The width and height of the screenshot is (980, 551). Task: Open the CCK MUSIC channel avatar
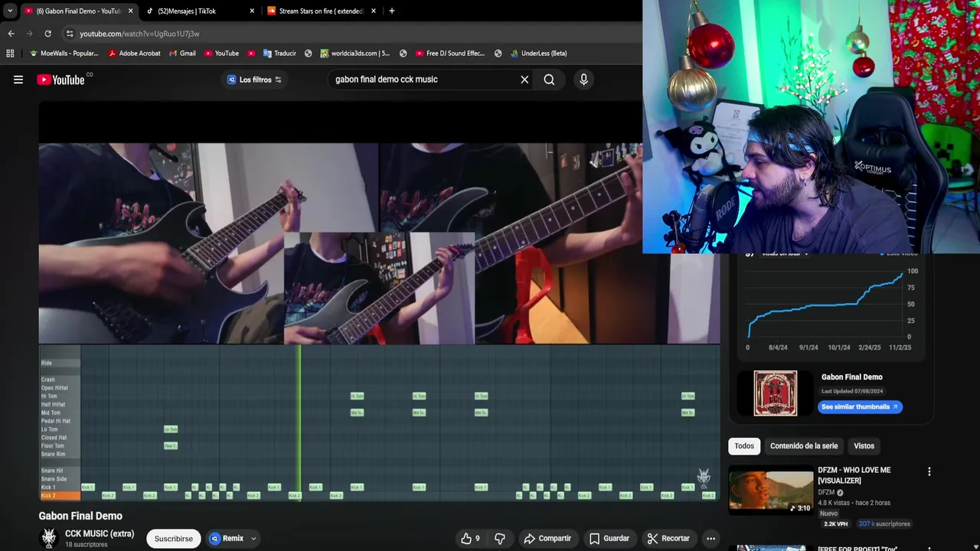(50, 538)
